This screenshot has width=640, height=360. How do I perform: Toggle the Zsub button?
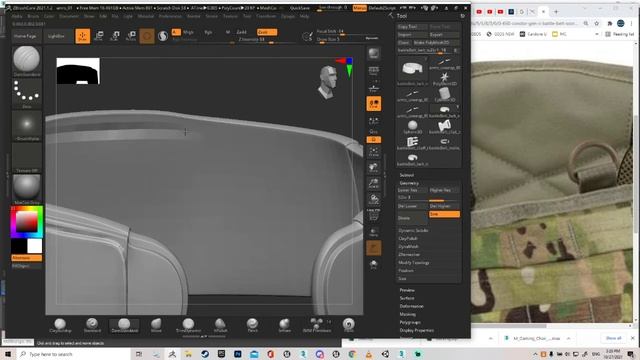267,32
